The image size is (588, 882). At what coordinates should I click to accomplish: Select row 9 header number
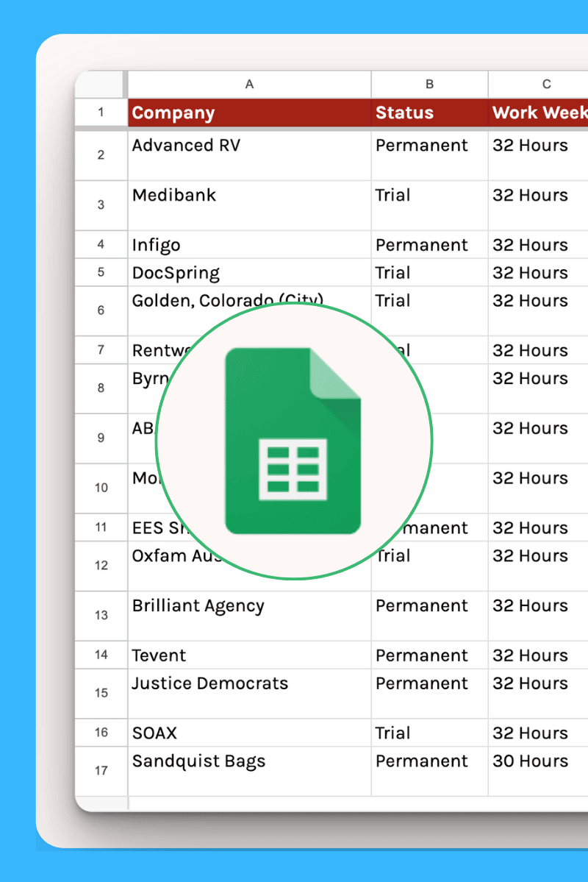[x=101, y=438]
